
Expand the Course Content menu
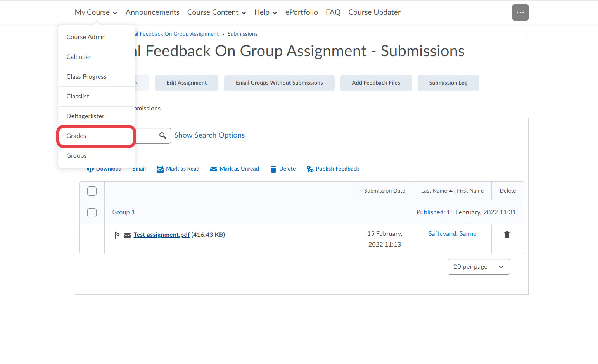216,12
